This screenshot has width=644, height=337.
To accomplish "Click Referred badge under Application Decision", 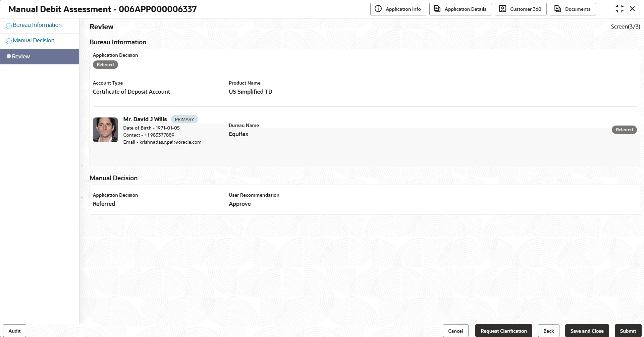I will 105,64.
